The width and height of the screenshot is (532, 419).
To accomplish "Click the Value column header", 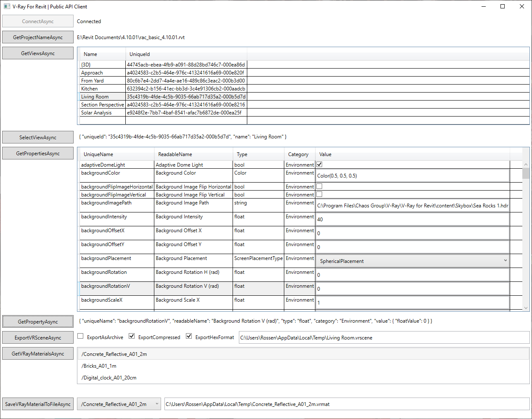I will point(413,154).
